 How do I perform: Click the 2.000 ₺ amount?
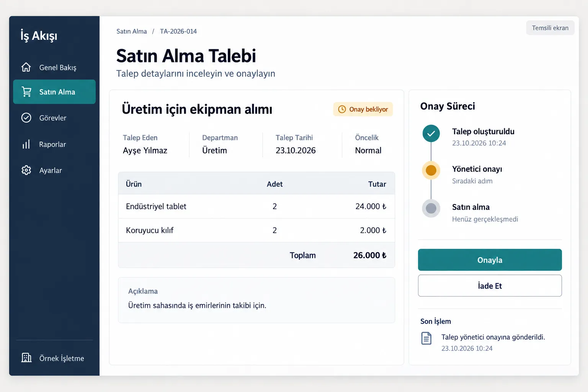373,230
